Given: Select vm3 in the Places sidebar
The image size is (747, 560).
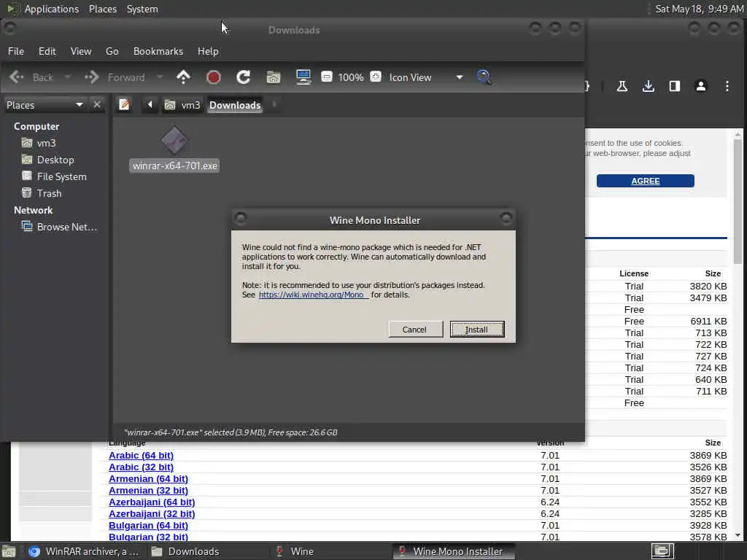Looking at the screenshot, I should tap(39, 143).
